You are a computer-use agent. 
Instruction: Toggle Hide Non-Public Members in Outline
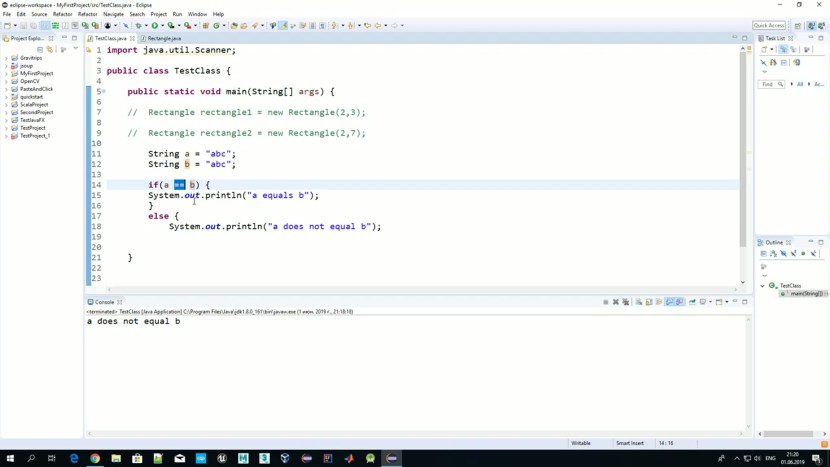pyautogui.click(x=803, y=254)
